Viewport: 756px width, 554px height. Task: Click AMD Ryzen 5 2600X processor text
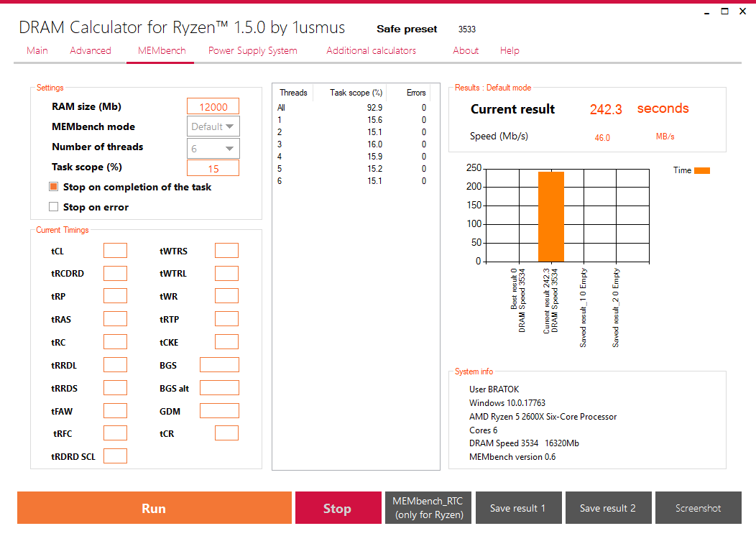pyautogui.click(x=543, y=417)
